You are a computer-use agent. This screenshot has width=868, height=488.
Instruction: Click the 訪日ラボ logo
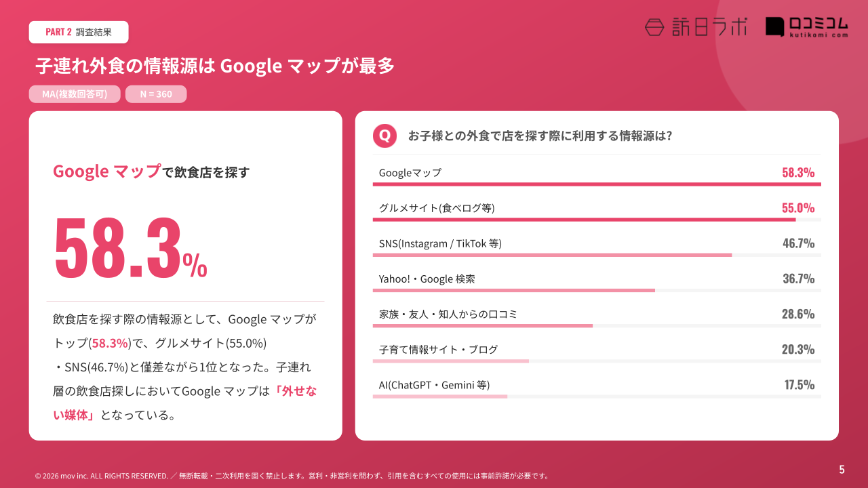[696, 27]
